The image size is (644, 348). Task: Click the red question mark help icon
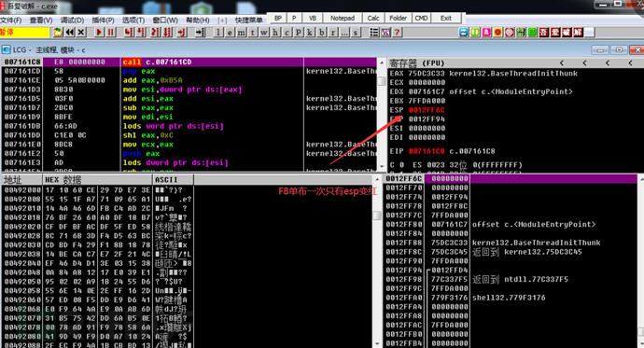[x=397, y=32]
